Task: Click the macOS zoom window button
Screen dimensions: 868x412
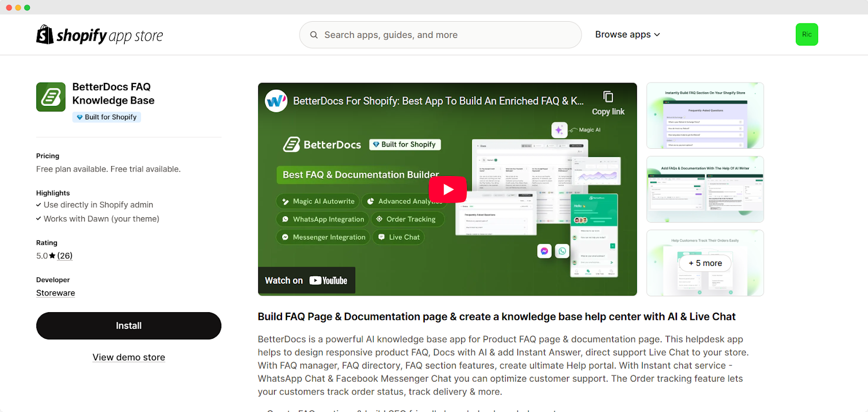Action: 27,8
